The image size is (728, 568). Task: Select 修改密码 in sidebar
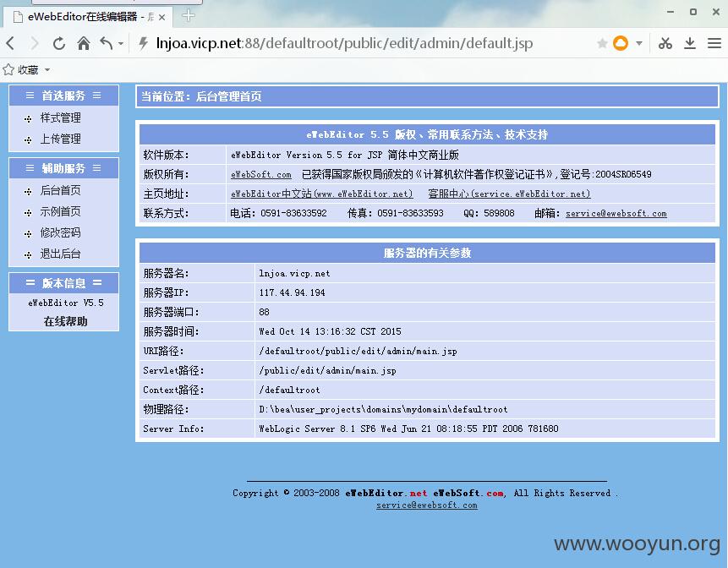[60, 232]
